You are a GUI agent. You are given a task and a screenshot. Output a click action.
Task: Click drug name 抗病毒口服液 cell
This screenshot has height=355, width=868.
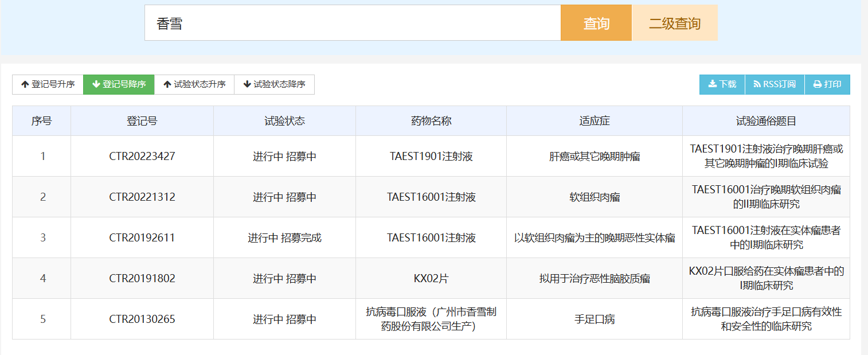[431, 319]
